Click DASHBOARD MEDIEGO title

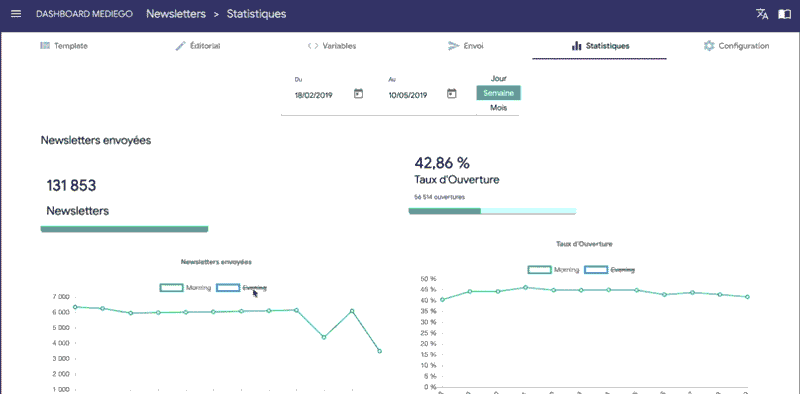[x=84, y=14]
